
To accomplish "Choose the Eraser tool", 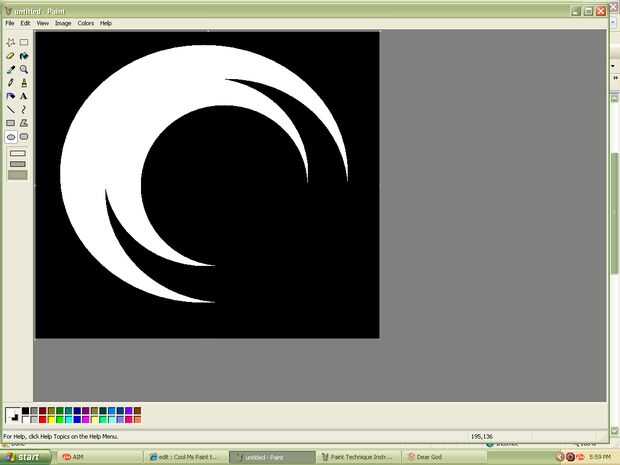I will click(11, 56).
